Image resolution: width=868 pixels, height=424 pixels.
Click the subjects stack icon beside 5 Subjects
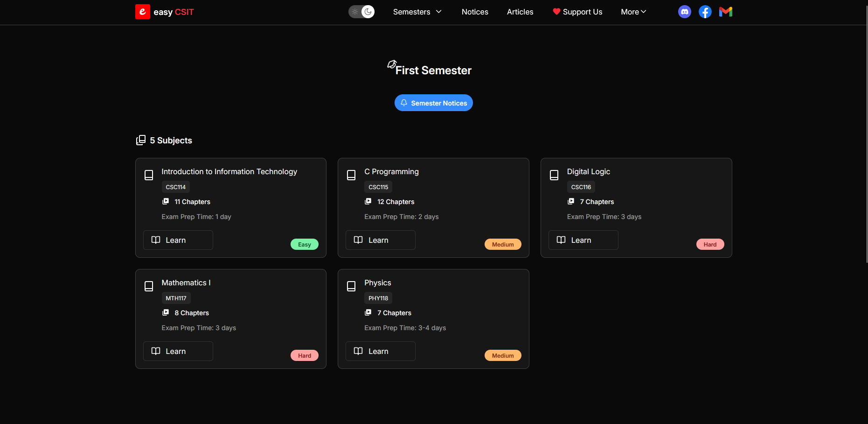(141, 140)
